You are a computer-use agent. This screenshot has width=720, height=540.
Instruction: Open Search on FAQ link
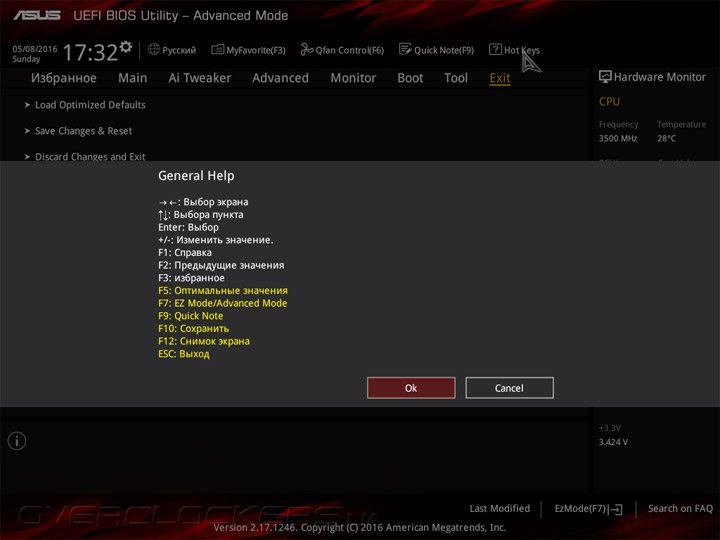[680, 508]
